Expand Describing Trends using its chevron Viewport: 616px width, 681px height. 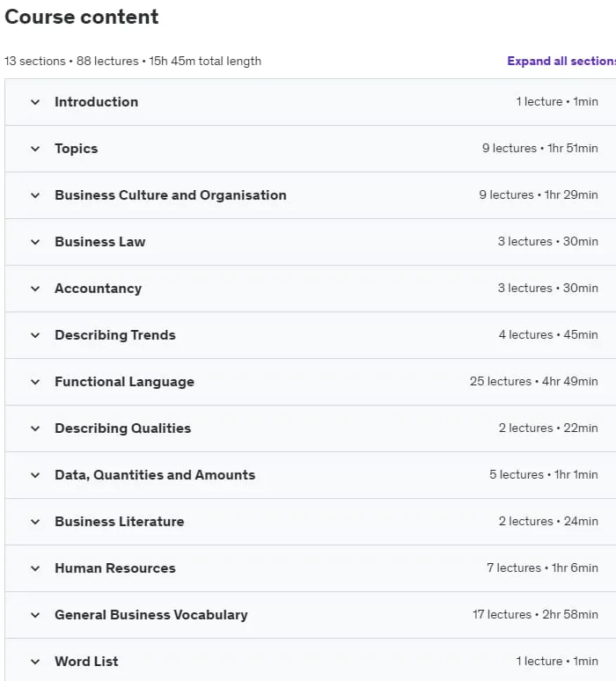pyautogui.click(x=35, y=335)
